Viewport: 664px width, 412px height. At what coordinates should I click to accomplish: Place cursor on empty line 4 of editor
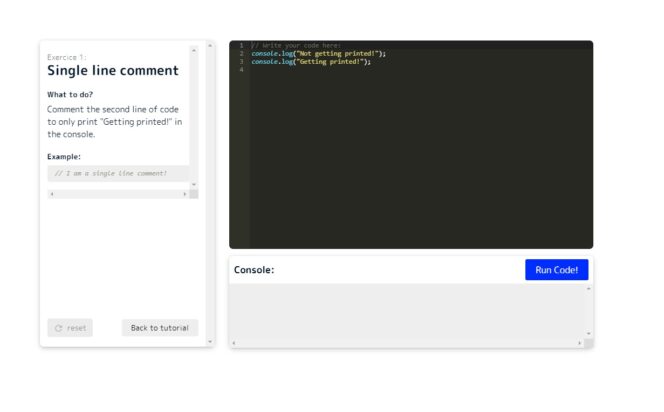[400, 70]
